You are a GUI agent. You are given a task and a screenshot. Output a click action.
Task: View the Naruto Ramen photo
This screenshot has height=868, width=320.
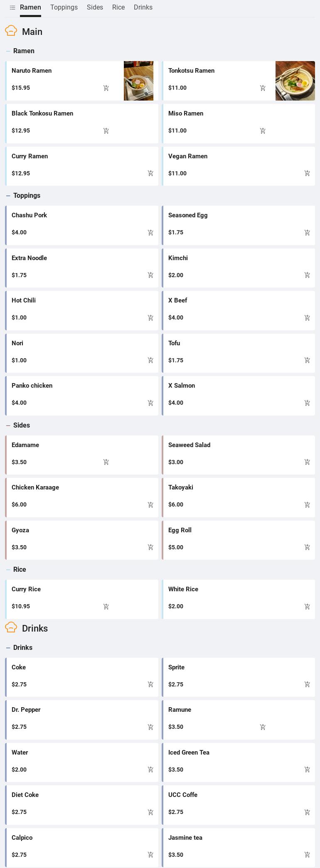point(138,81)
